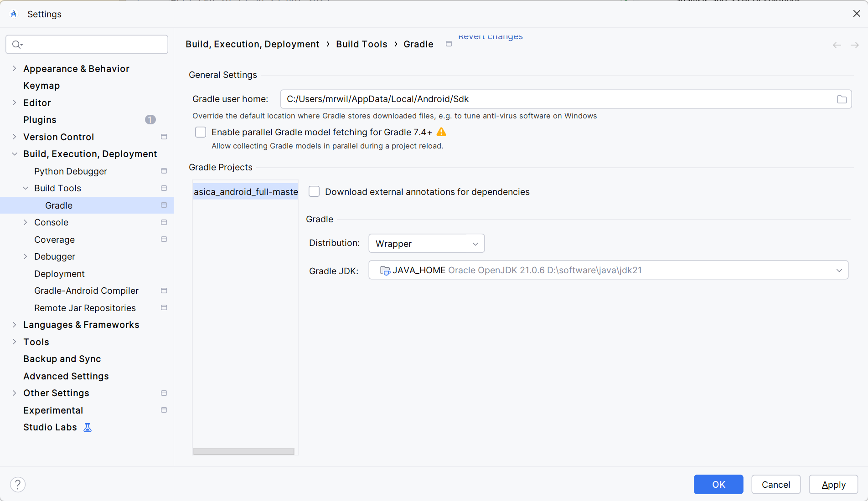Click the Gradle user home path field
The height and width of the screenshot is (501, 868).
tap(566, 99)
